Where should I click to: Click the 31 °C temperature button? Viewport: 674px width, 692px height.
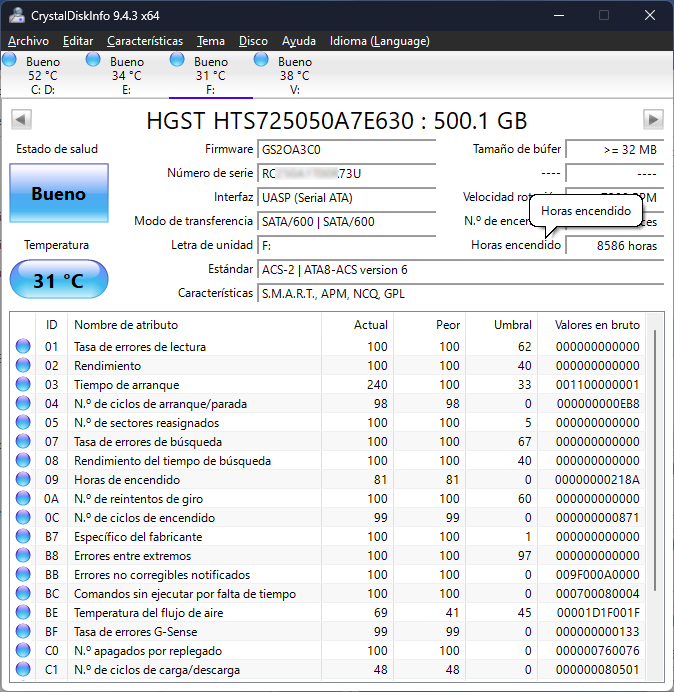point(59,280)
